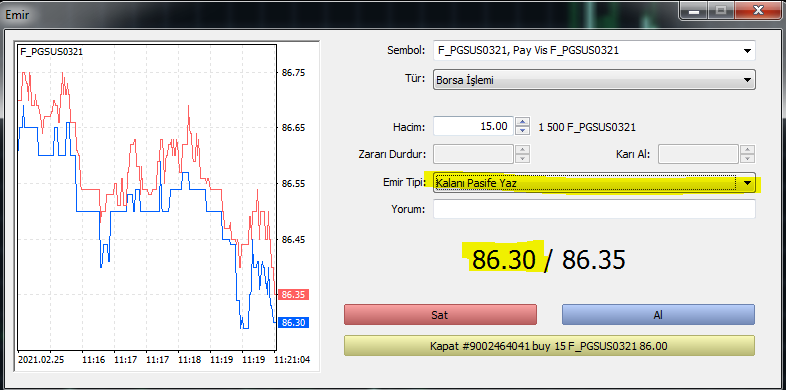Screen dimensions: 786x390
Task: Click Karı Al up arrow
Action: coord(748,150)
